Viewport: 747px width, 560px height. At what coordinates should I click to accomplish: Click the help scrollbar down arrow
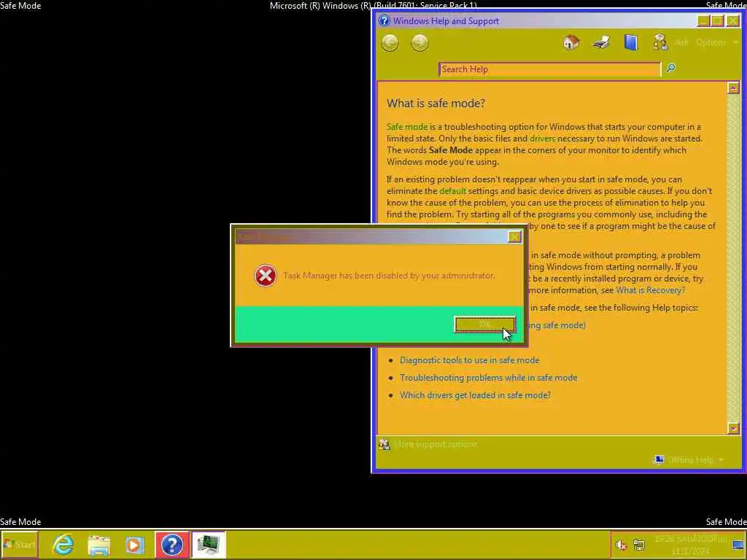[x=733, y=428]
